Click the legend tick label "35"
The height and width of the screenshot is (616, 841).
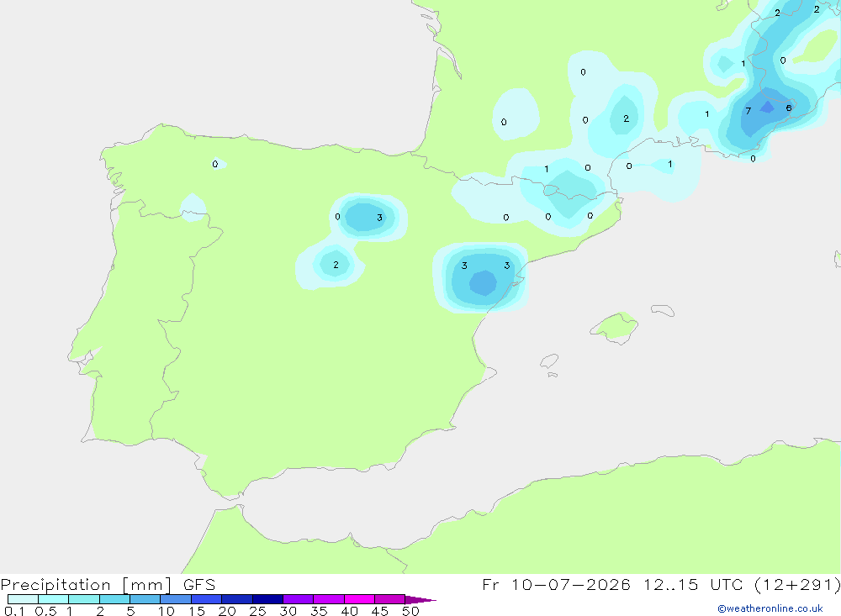pyautogui.click(x=319, y=611)
